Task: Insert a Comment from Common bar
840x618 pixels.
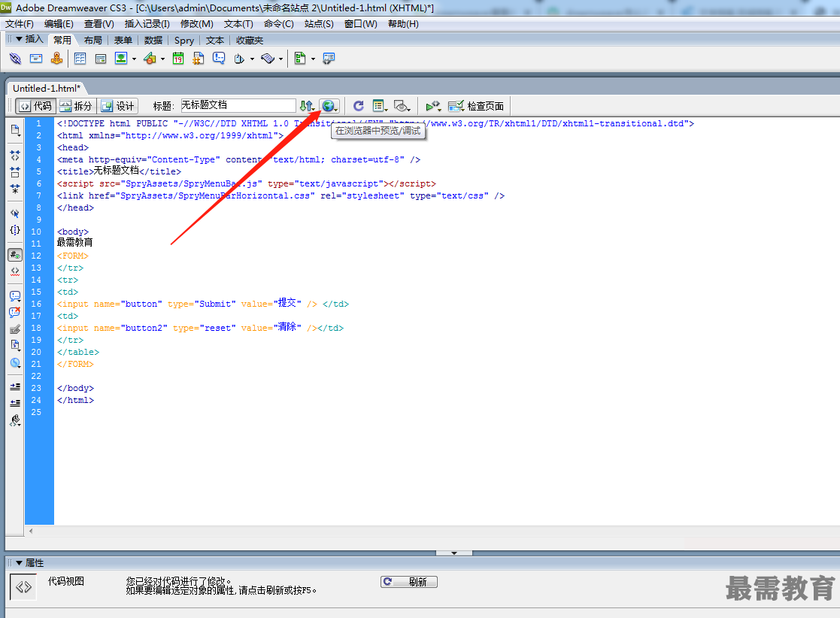Action: coord(219,59)
